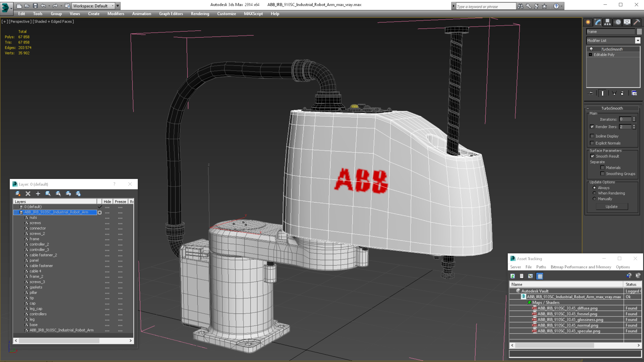Open the Redo history dropdown arrow

(x=61, y=6)
